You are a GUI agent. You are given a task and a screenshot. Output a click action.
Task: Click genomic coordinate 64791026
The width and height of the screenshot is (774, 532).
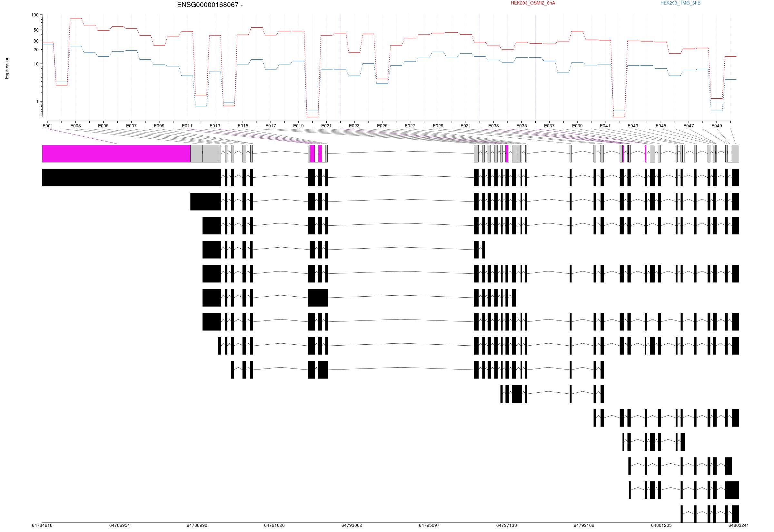click(274, 525)
